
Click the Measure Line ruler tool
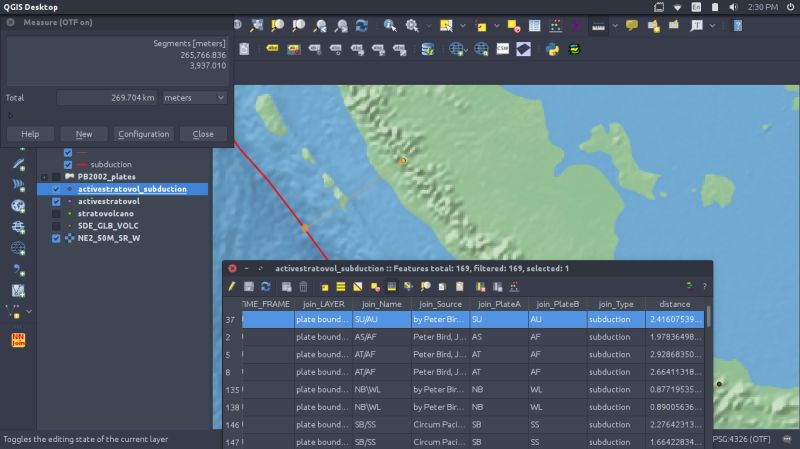click(x=598, y=26)
